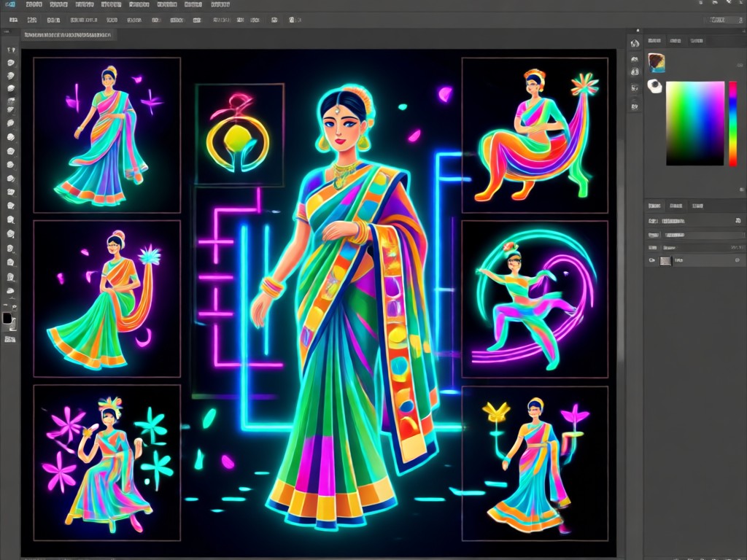
Task: Click the bottom icon in the narrow panel strip
Action: pyautogui.click(x=635, y=106)
